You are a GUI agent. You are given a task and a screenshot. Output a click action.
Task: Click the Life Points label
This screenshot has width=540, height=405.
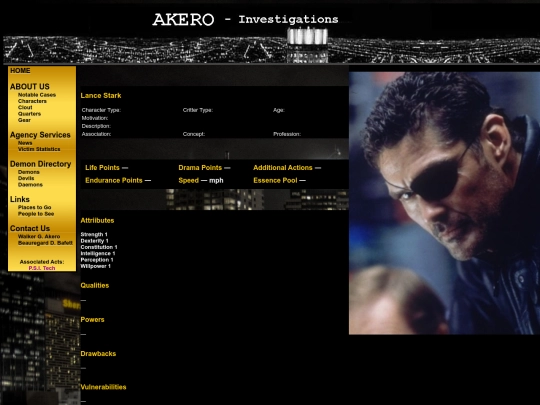point(102,168)
